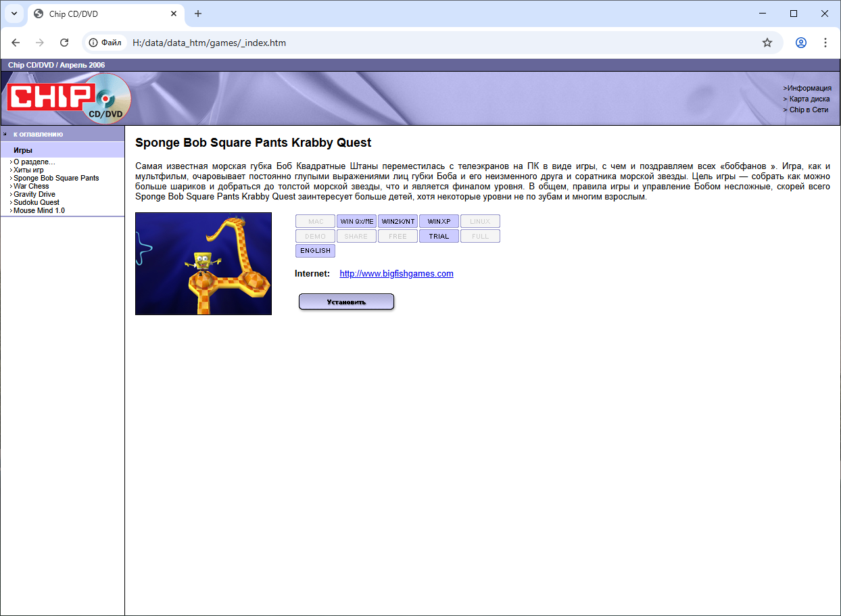The width and height of the screenshot is (841, 616).
Task: Close the Chip CD/DVD tab
Action: [x=174, y=14]
